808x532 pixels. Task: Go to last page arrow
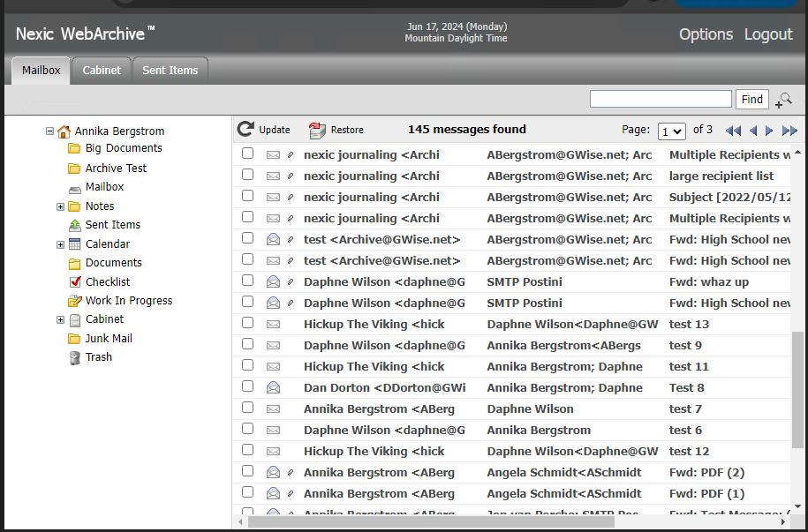coord(790,131)
